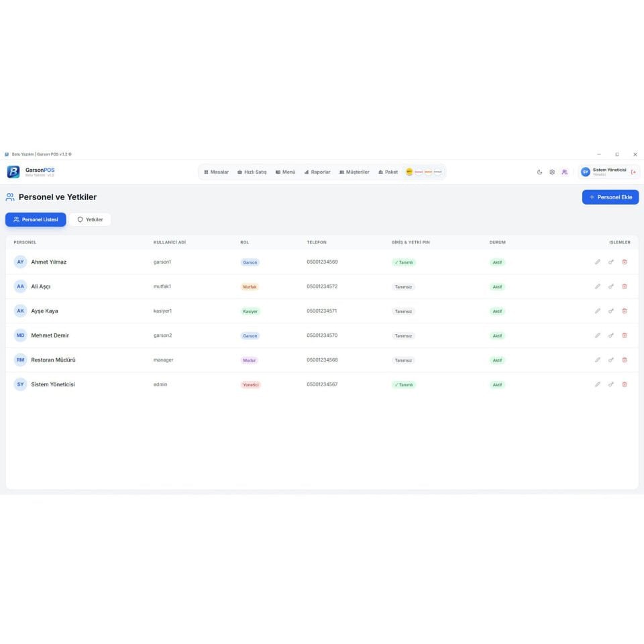Open settings via the gear icon
Image resolution: width=644 pixels, height=644 pixels.
click(x=552, y=172)
